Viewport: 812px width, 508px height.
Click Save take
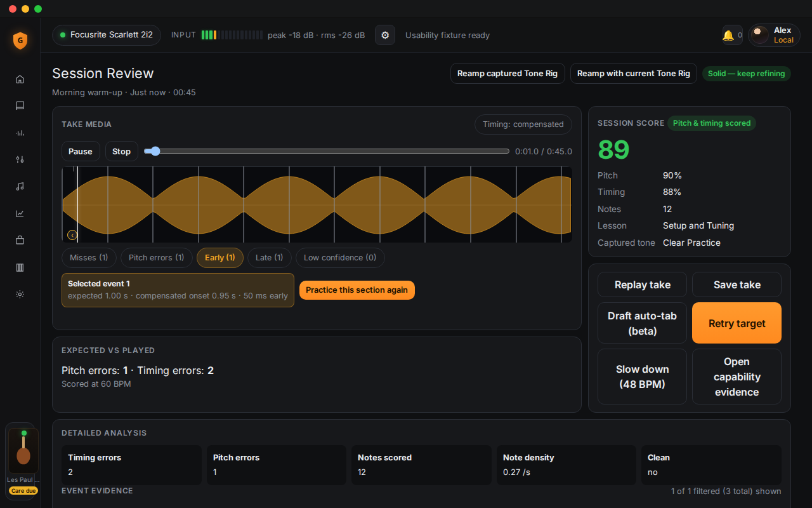(x=737, y=284)
